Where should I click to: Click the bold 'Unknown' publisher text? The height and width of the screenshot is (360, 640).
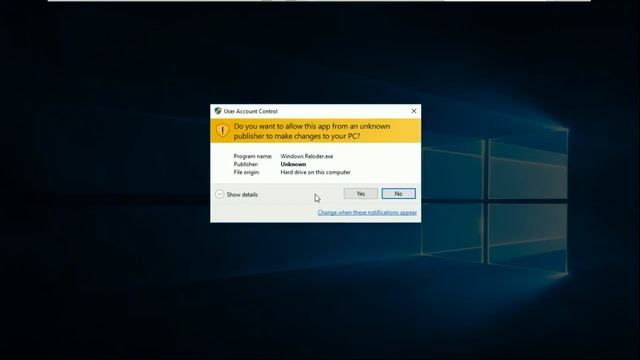click(293, 164)
